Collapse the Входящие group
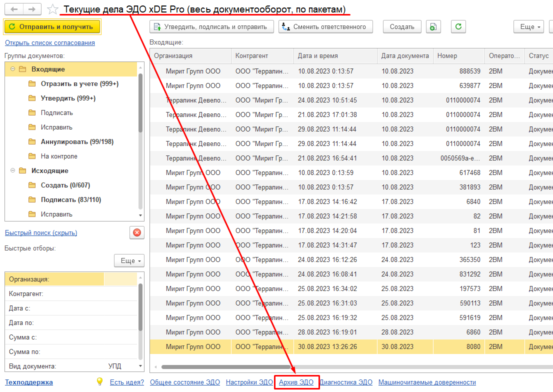Screen dimensions: 553x392 12,69
